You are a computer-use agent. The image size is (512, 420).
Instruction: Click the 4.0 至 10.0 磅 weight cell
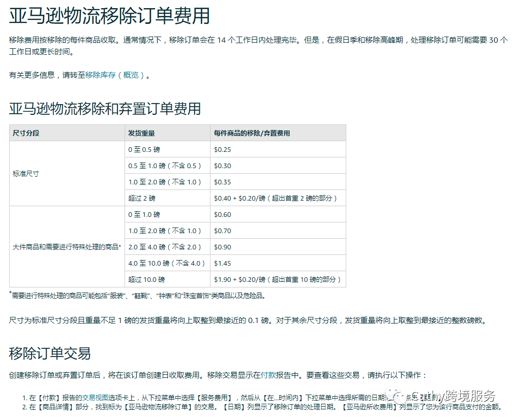pos(166,263)
